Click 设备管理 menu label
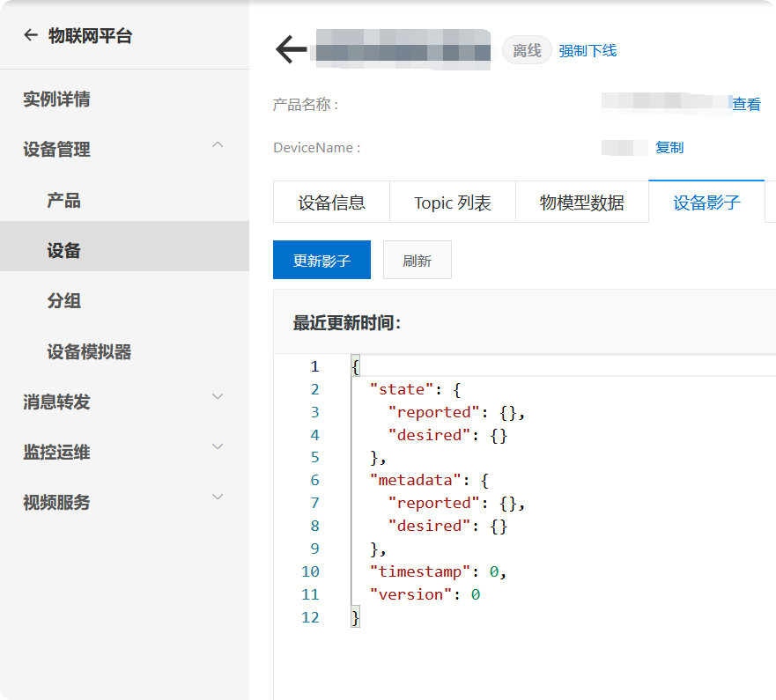This screenshot has width=776, height=700. (x=56, y=150)
